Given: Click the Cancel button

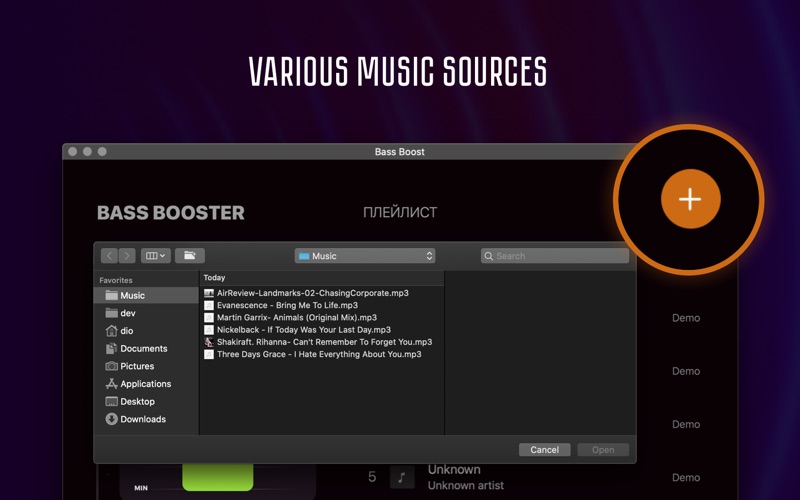Looking at the screenshot, I should (544, 449).
